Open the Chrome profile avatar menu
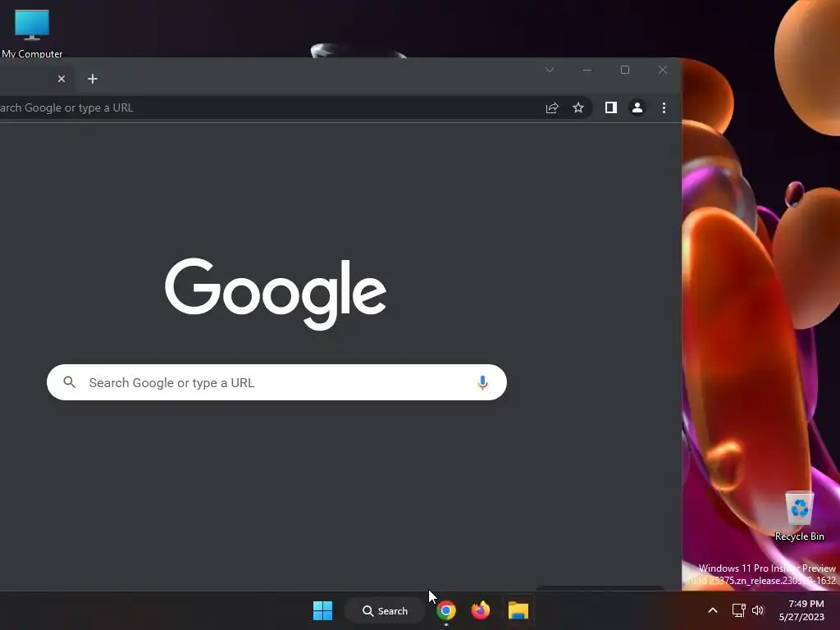The image size is (840, 630). click(637, 107)
